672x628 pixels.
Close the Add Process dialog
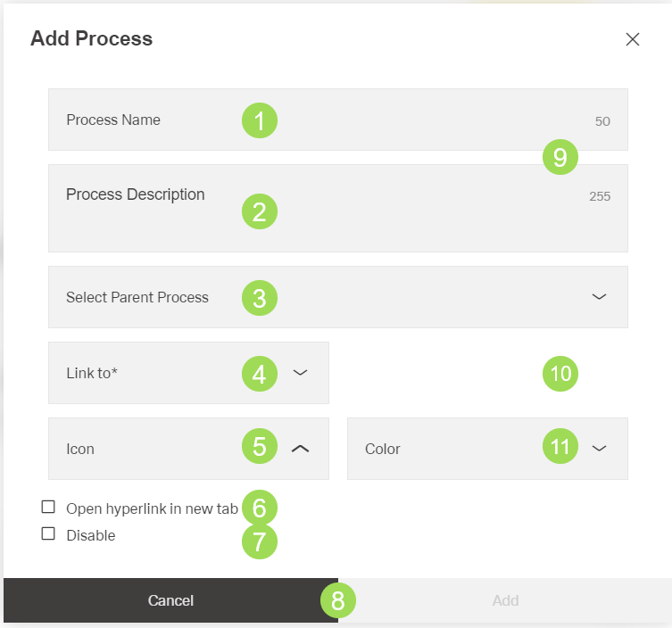[x=633, y=39]
